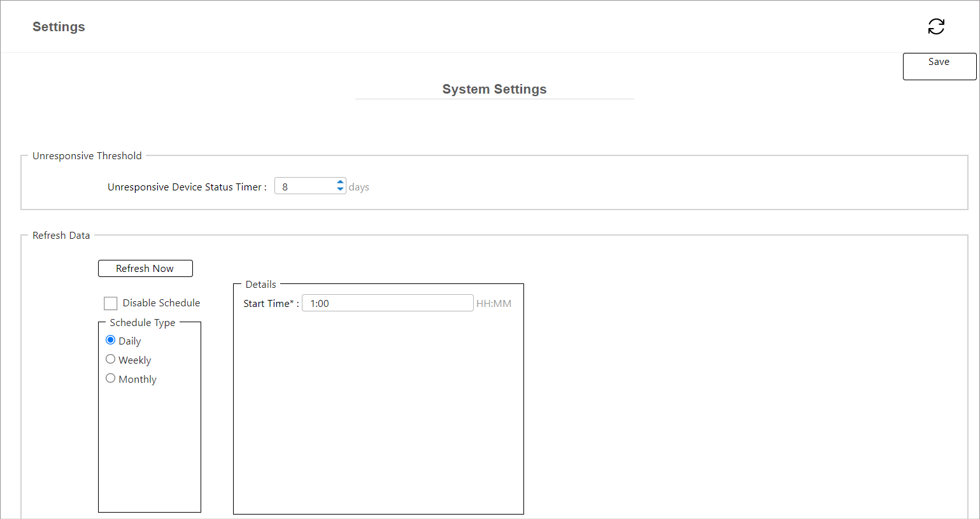The width and height of the screenshot is (980, 519).
Task: Click the Details group legend
Action: click(260, 285)
